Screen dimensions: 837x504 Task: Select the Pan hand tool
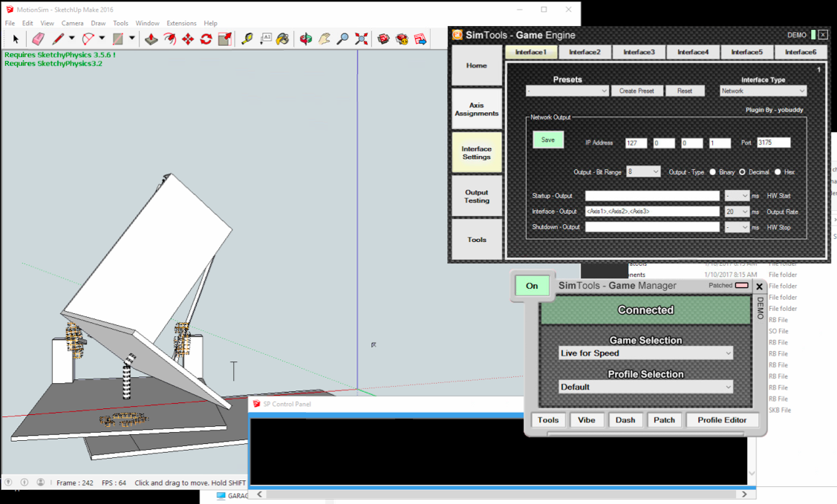325,39
